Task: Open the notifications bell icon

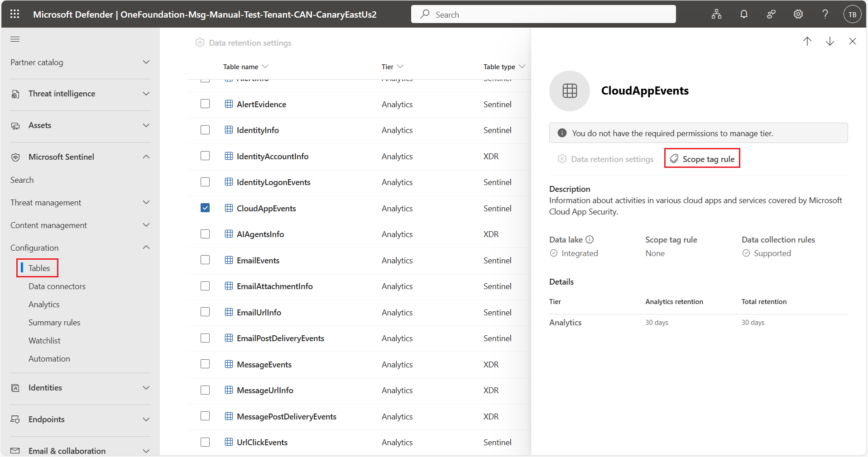Action: (x=743, y=14)
